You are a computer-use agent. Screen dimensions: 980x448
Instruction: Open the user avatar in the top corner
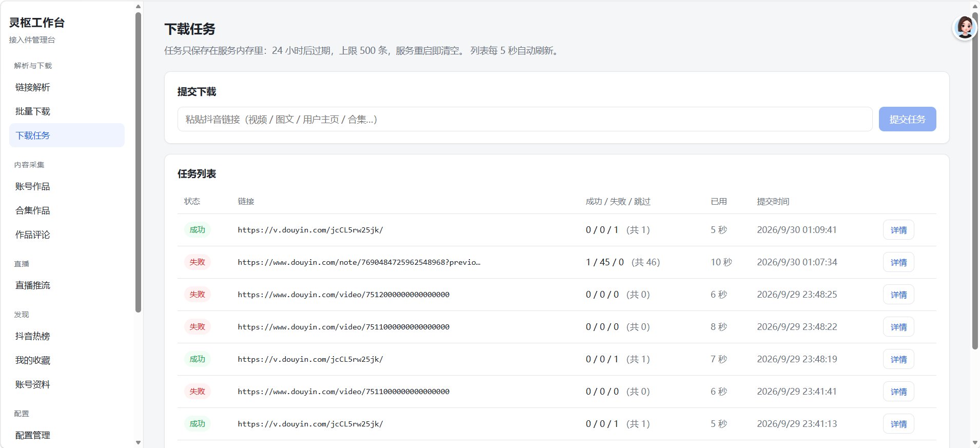click(x=964, y=27)
